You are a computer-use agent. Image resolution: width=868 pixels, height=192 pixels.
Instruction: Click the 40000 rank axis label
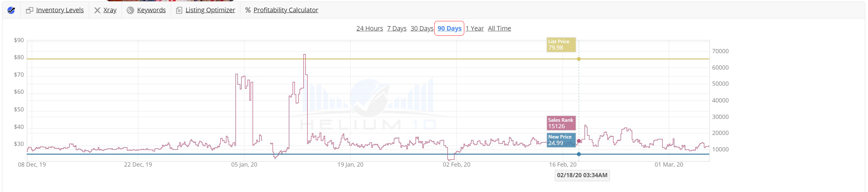(x=721, y=101)
